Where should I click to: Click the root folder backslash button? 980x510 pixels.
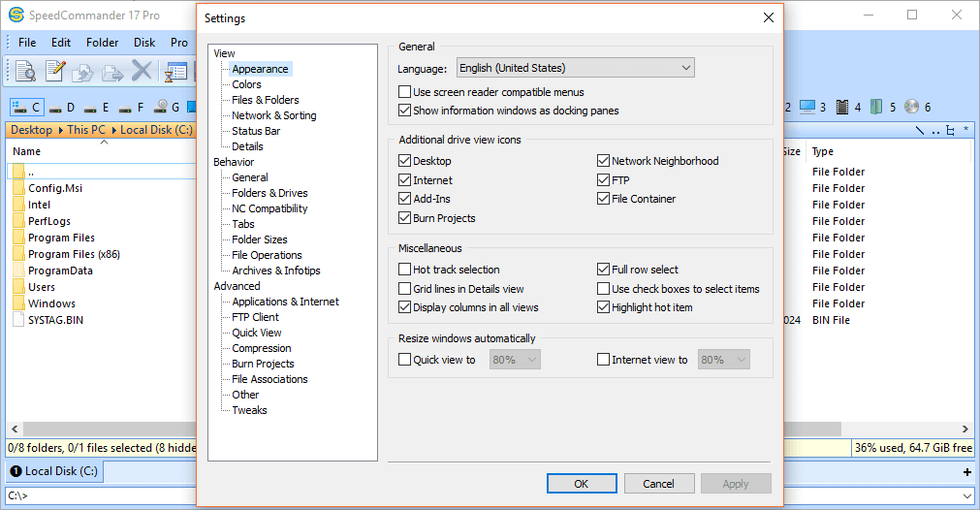click(919, 130)
